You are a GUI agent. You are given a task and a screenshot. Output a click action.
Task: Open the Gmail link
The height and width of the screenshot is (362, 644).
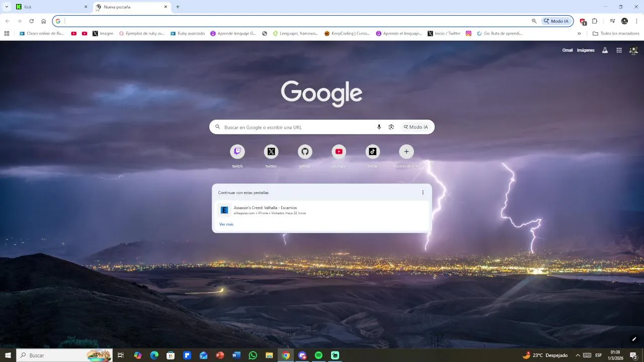click(568, 50)
